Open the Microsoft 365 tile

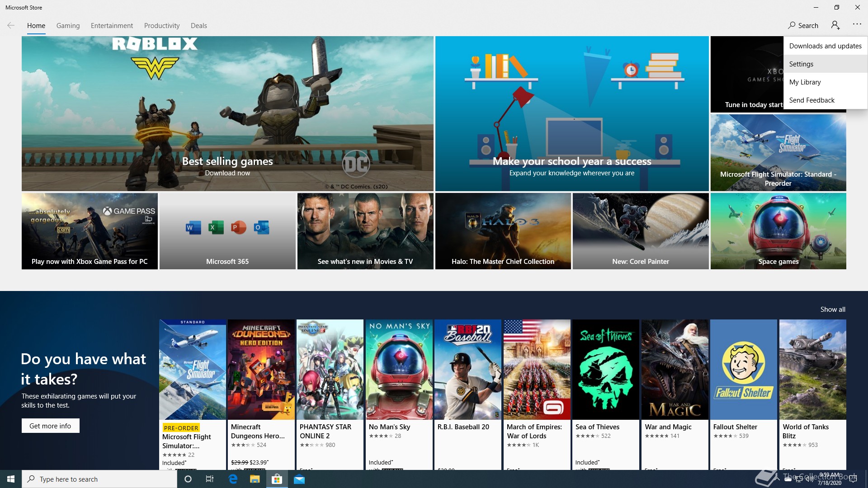[x=227, y=231]
